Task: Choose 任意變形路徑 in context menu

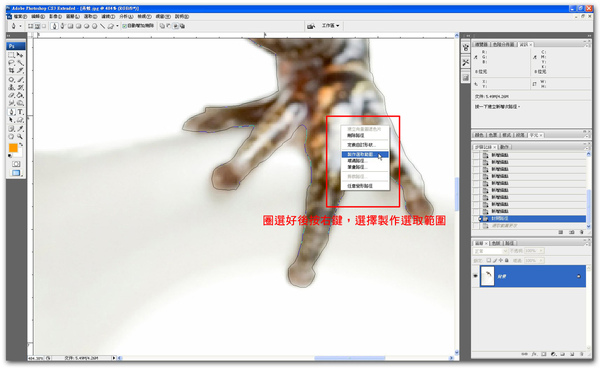Action: 360,186
